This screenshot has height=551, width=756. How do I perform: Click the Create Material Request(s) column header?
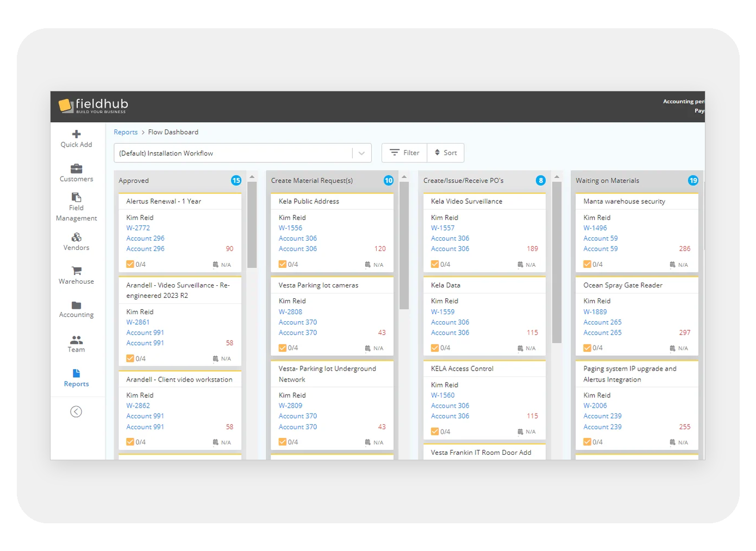click(312, 181)
